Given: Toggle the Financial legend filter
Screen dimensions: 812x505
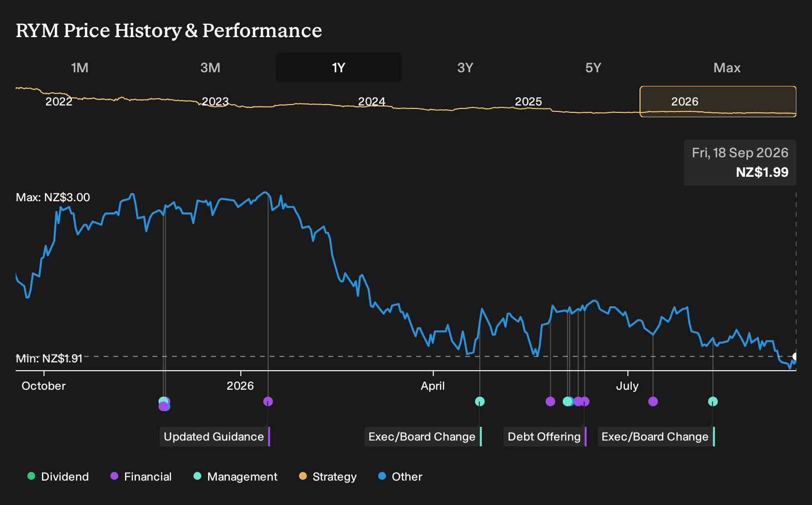Looking at the screenshot, I should (141, 477).
